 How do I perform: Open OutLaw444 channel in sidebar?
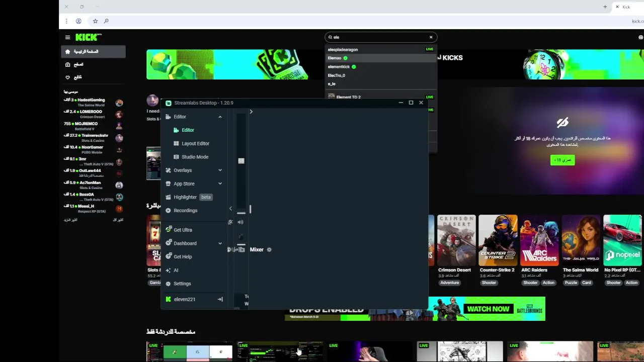point(93,173)
